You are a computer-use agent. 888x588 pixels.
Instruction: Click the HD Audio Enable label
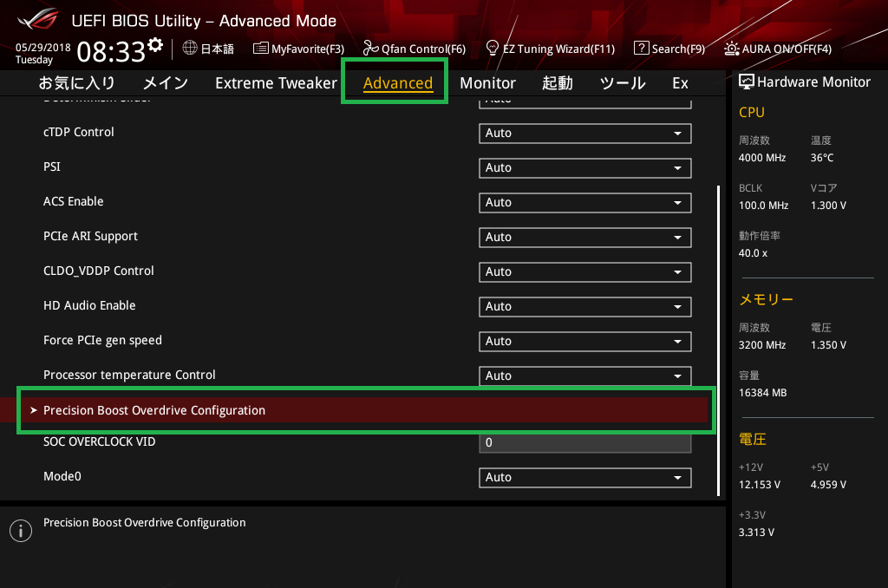[x=89, y=305]
